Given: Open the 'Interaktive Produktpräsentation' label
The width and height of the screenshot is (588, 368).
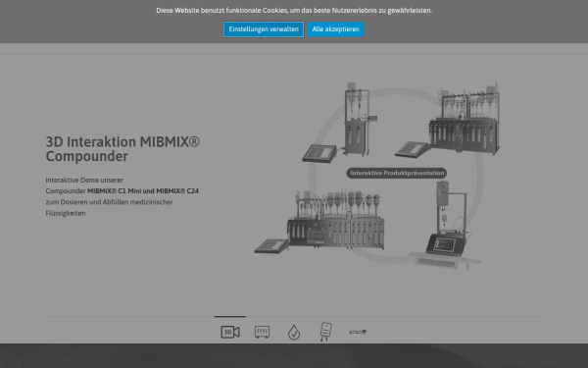Looking at the screenshot, I should point(397,173).
